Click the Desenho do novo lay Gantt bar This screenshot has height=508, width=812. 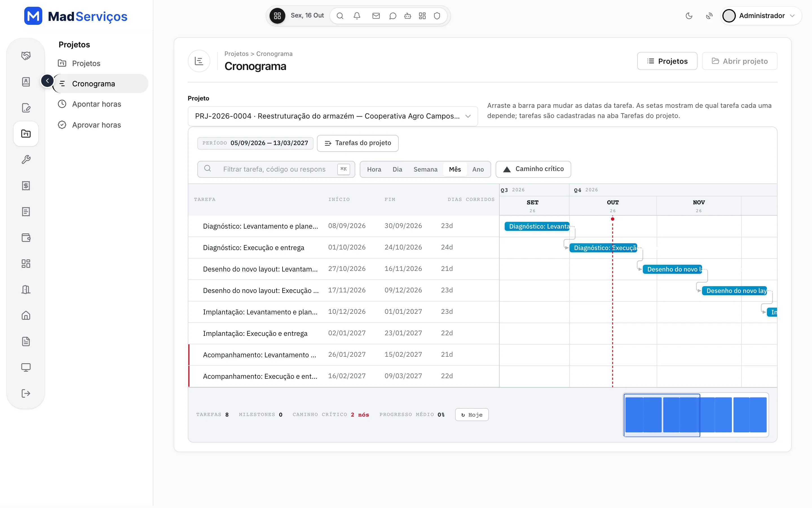click(x=734, y=291)
